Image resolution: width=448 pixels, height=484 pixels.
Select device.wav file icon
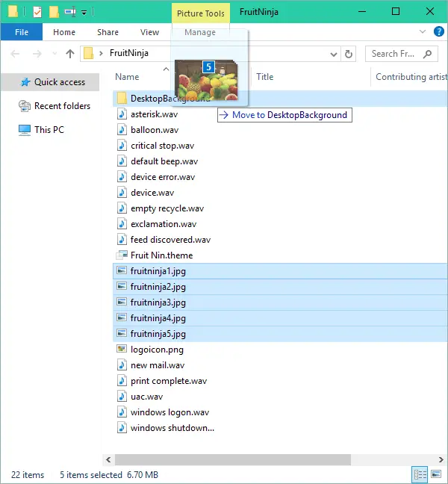click(x=122, y=193)
